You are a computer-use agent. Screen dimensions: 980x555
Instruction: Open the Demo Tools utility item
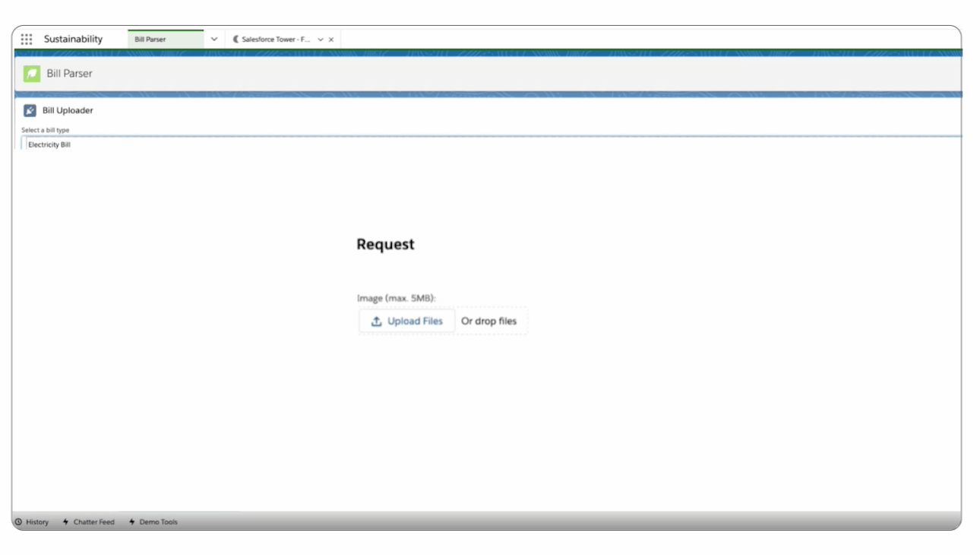pyautogui.click(x=153, y=522)
